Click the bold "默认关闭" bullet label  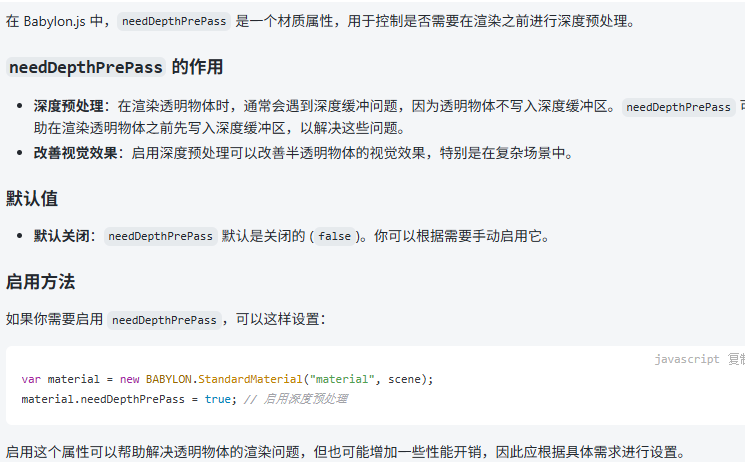pos(61,236)
